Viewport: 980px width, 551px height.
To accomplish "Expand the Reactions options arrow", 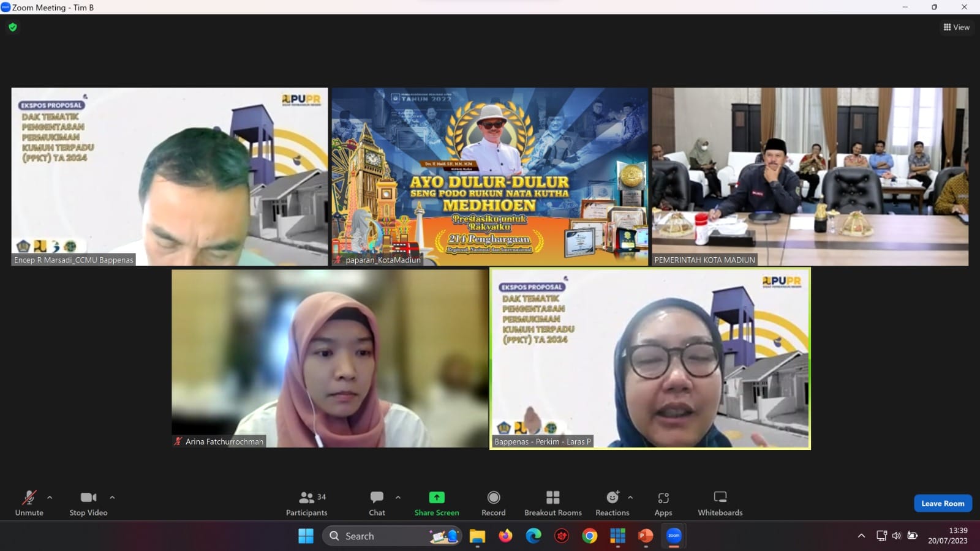I will coord(630,497).
